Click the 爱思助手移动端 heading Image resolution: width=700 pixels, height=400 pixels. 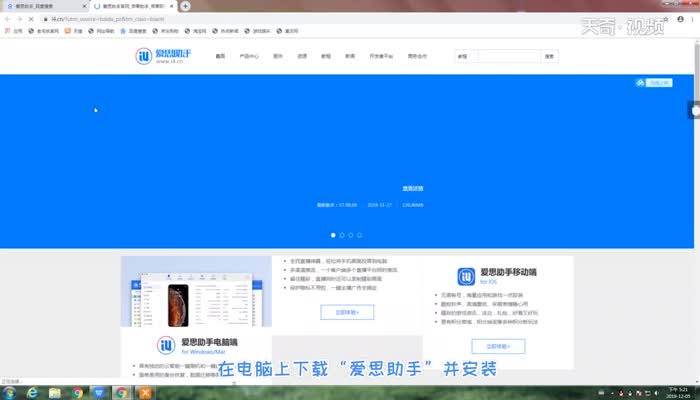pos(508,272)
